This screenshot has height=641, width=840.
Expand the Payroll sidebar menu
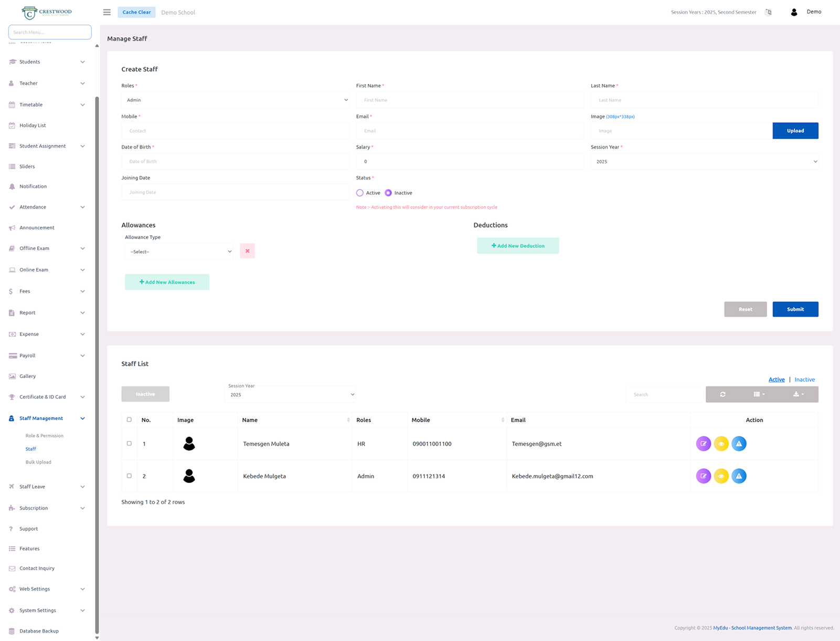(x=47, y=355)
